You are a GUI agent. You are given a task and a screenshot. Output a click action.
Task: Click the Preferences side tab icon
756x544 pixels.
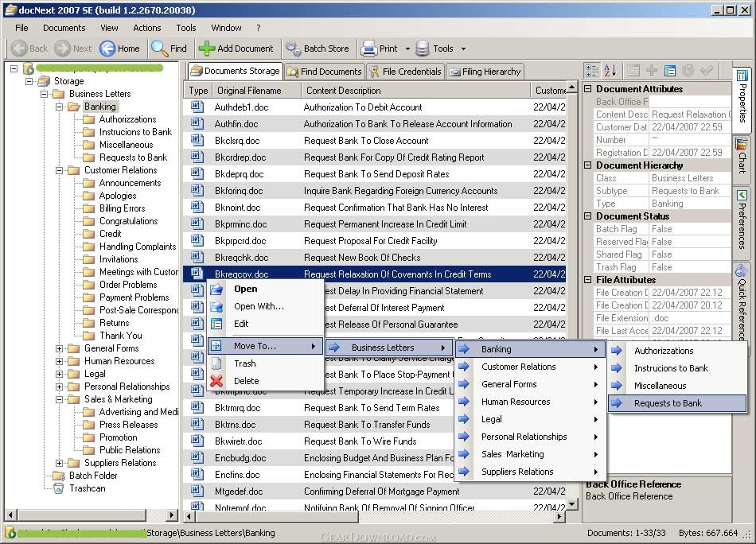[741, 195]
